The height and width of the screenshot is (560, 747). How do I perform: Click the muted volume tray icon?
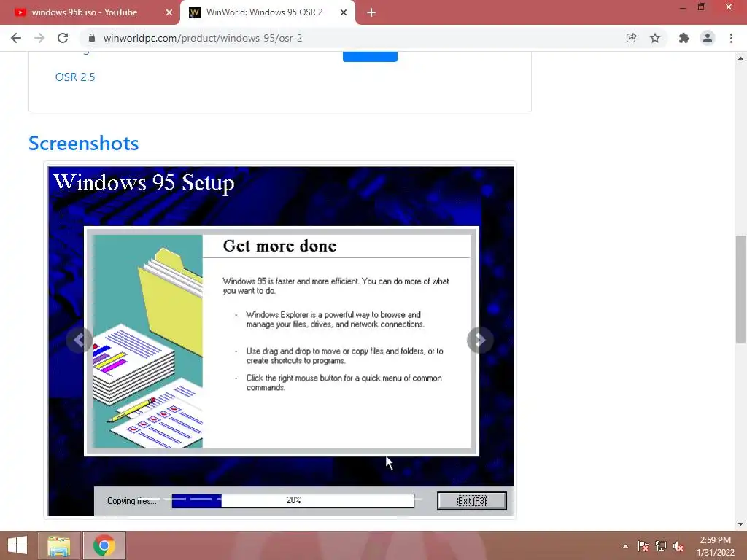point(678,546)
